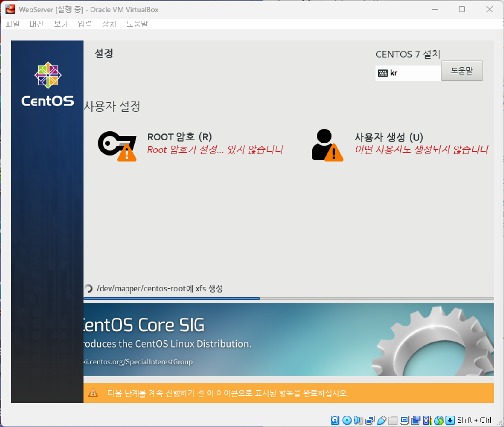Open the 머신 menu
Image resolution: width=504 pixels, height=427 pixels.
[37, 24]
